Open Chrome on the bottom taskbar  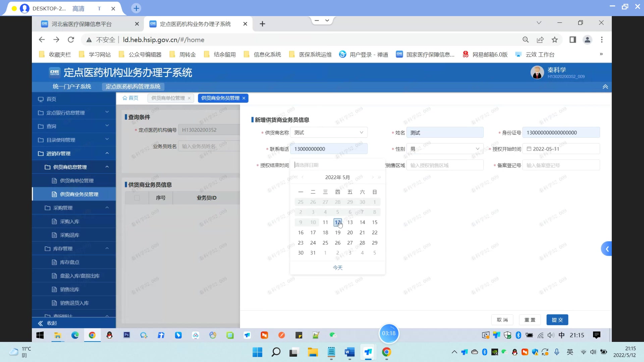(x=386, y=352)
